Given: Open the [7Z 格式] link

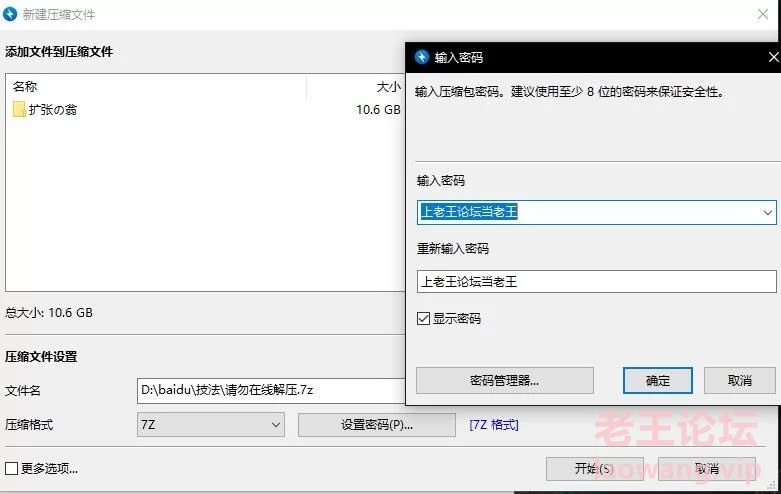Looking at the screenshot, I should pos(494,425).
